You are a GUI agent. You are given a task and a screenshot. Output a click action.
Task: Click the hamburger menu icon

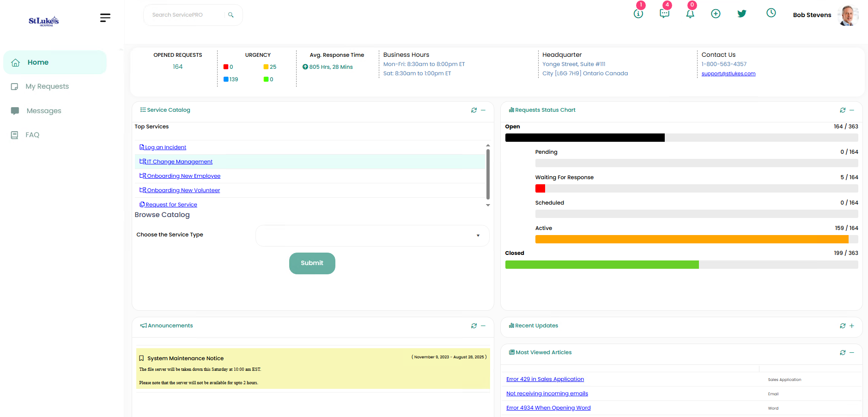[x=105, y=18]
